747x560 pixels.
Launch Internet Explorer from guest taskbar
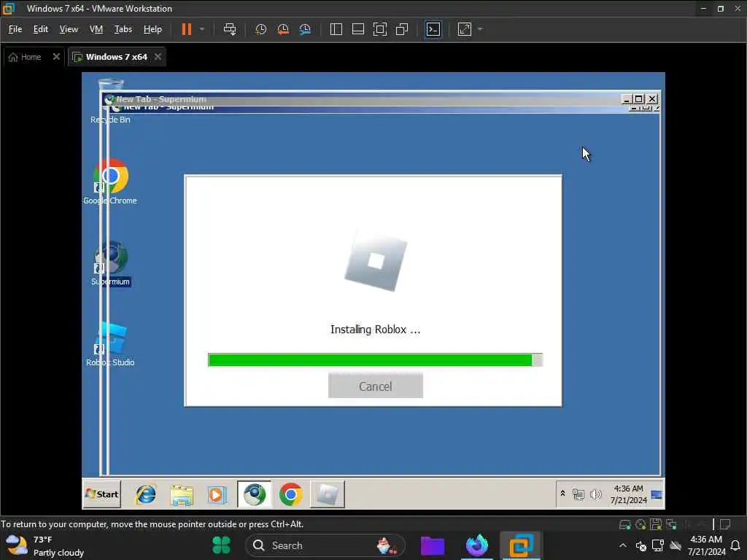146,494
